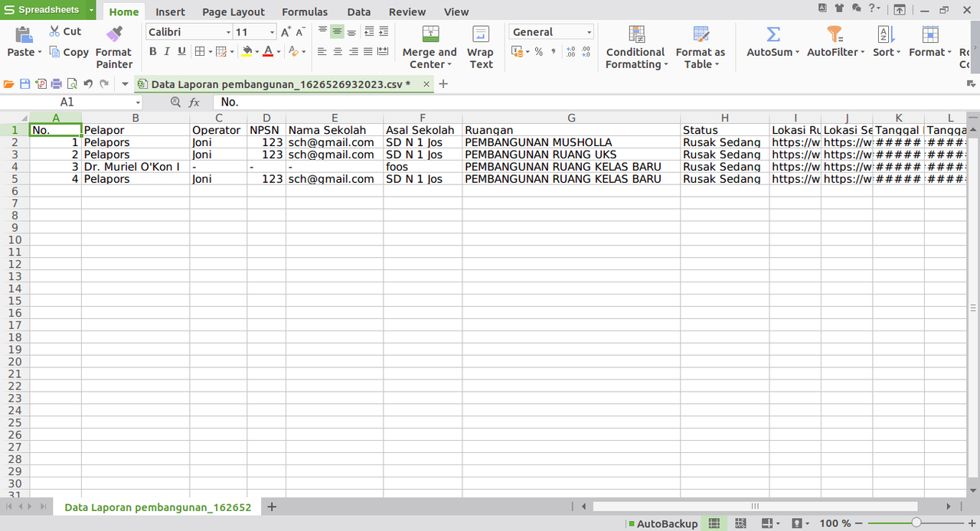Expand the Paste options arrow

point(41,53)
